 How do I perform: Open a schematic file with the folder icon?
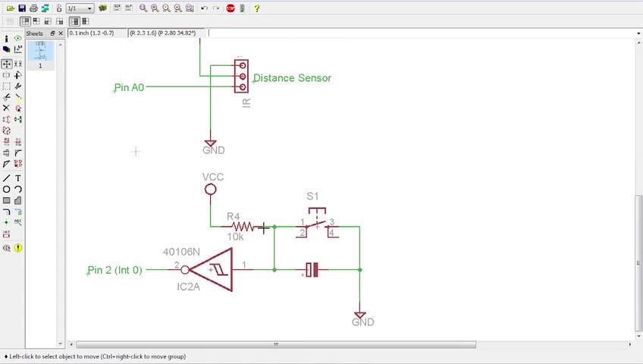(11, 8)
